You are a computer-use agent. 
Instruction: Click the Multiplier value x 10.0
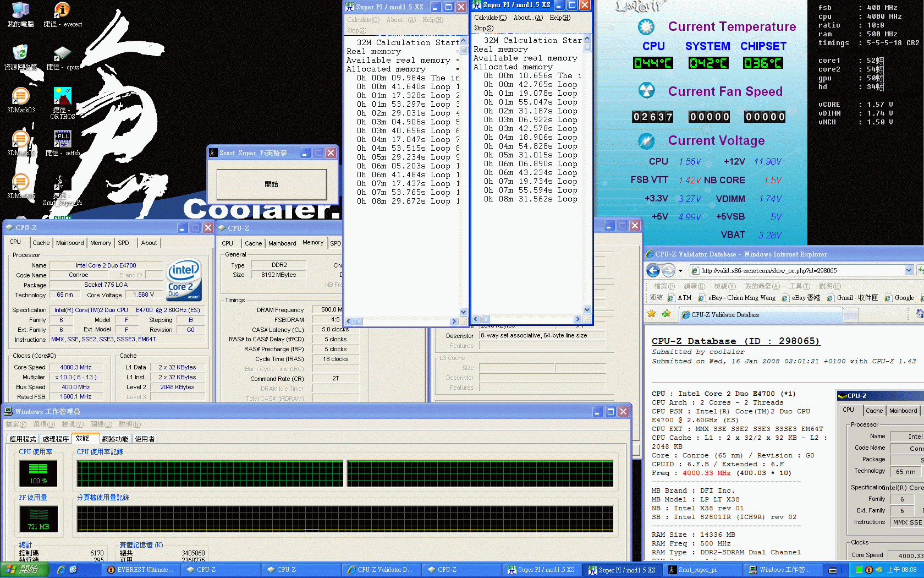[76, 377]
